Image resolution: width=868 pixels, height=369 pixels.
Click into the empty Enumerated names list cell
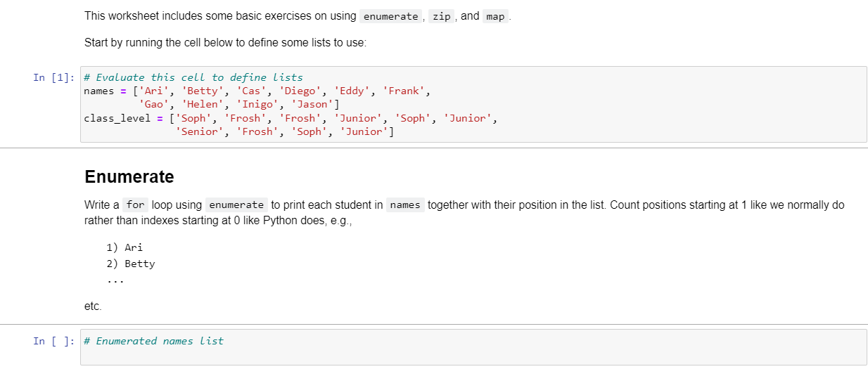pos(473,347)
